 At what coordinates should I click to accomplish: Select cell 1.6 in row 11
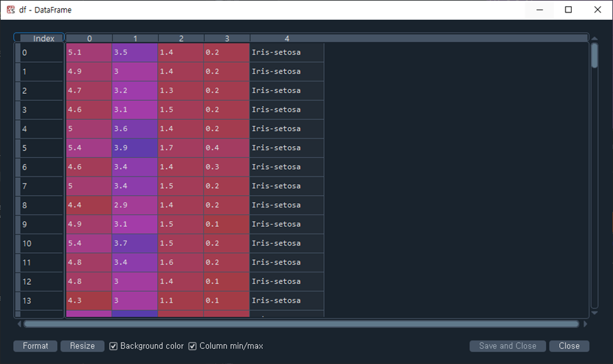pyautogui.click(x=181, y=263)
